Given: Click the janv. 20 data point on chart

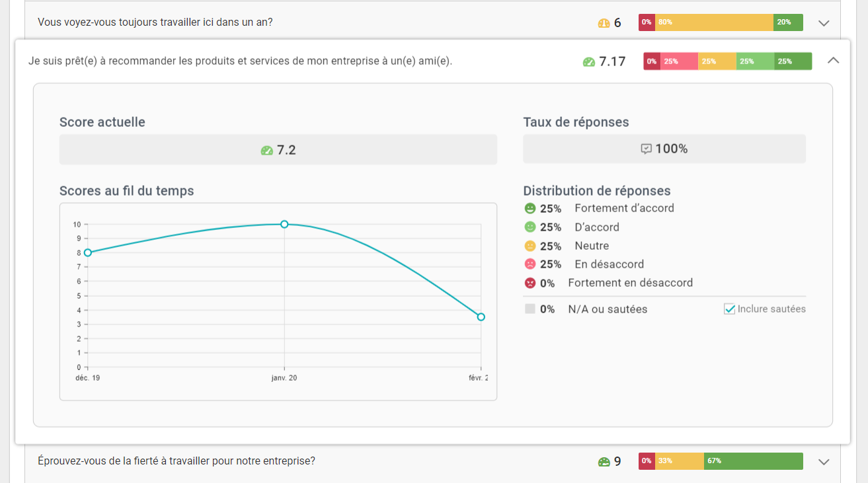Looking at the screenshot, I should point(284,225).
